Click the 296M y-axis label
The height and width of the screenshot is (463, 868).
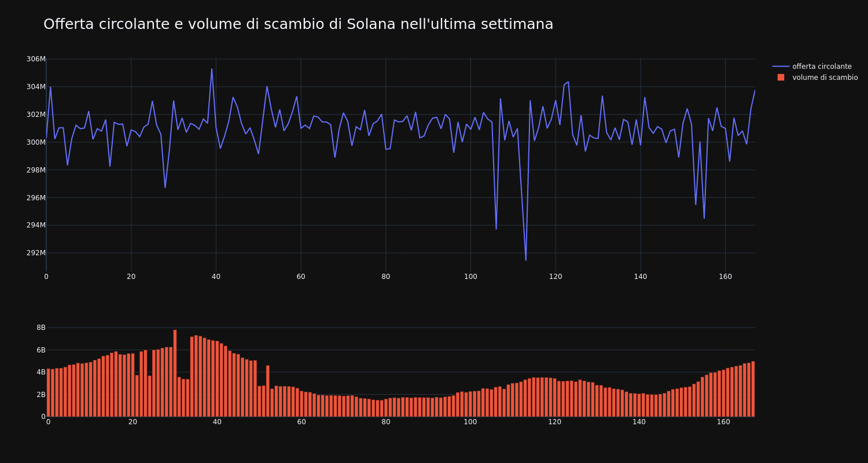(36, 198)
